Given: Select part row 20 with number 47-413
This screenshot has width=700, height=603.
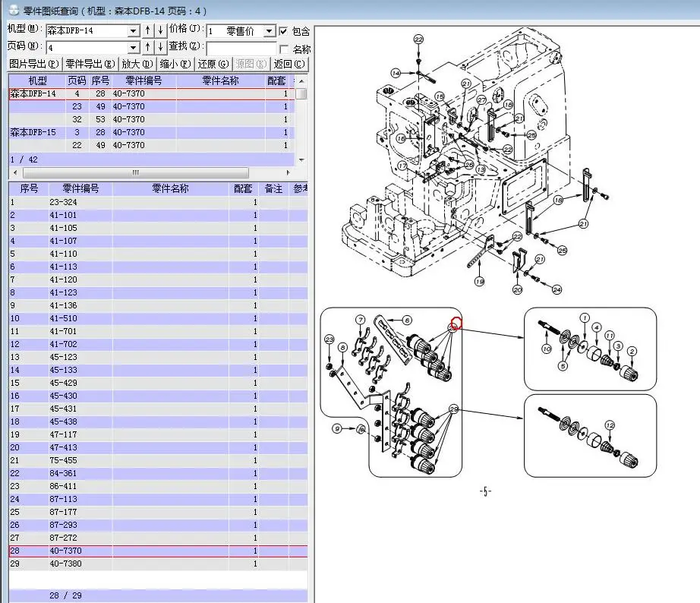Looking at the screenshot, I should click(158, 447).
